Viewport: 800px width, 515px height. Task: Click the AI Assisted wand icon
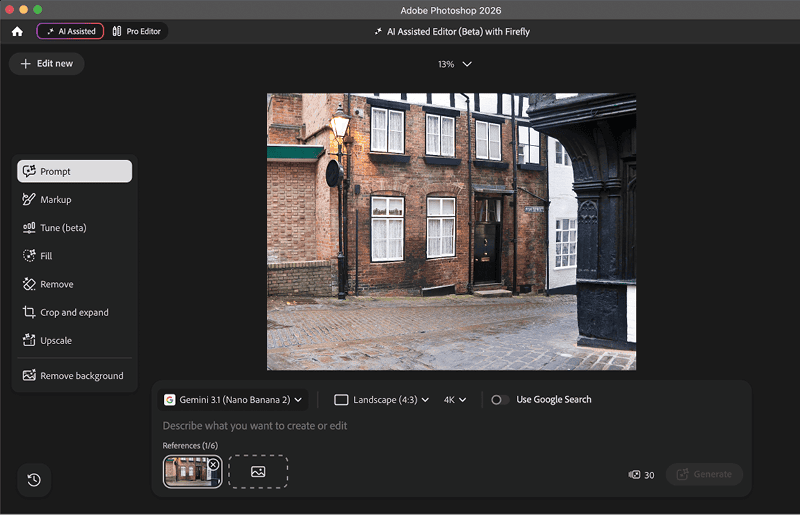tap(50, 31)
